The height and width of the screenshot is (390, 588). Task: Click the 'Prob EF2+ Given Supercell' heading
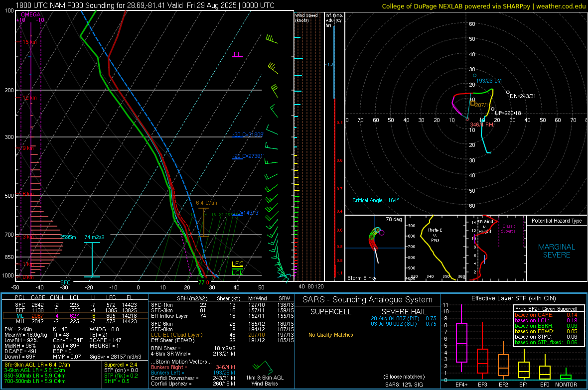pos(546,309)
